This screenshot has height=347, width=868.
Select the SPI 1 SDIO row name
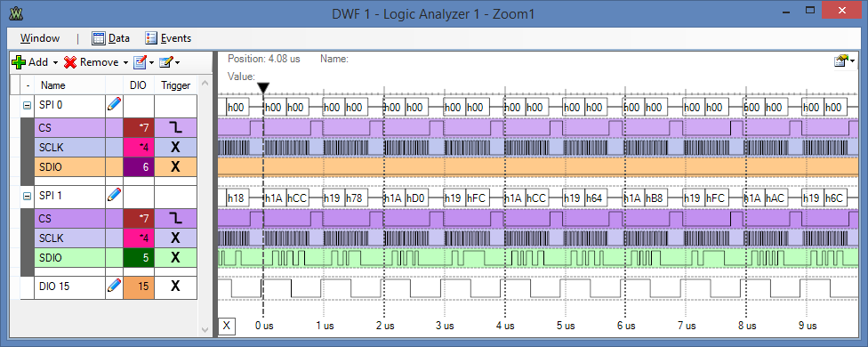click(x=69, y=257)
